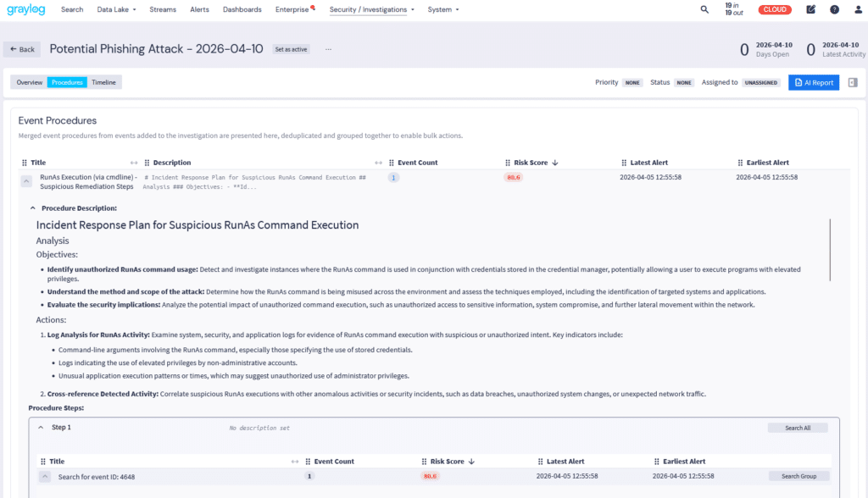The height and width of the screenshot is (498, 868).
Task: Open the help question mark icon
Action: [x=834, y=9]
